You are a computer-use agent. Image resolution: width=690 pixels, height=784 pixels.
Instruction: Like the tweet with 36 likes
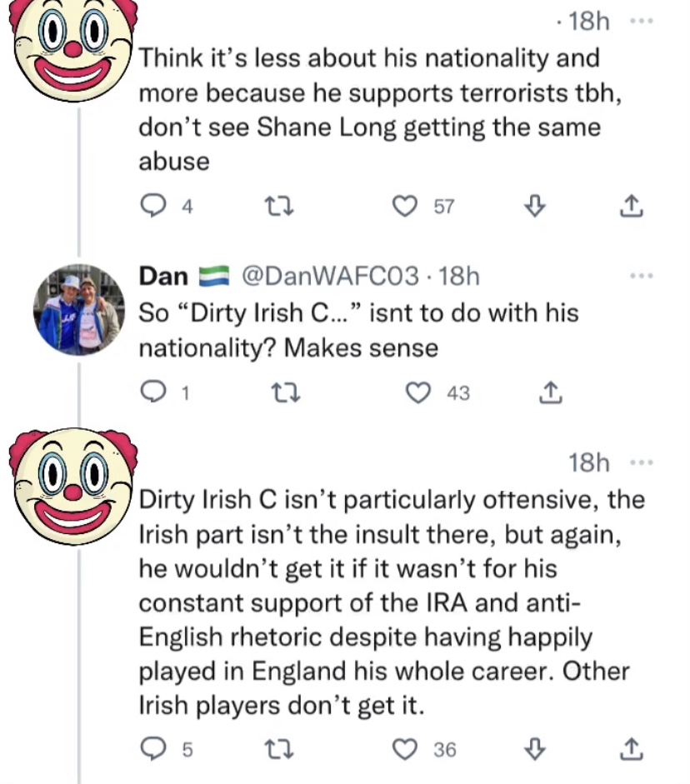[x=405, y=750]
